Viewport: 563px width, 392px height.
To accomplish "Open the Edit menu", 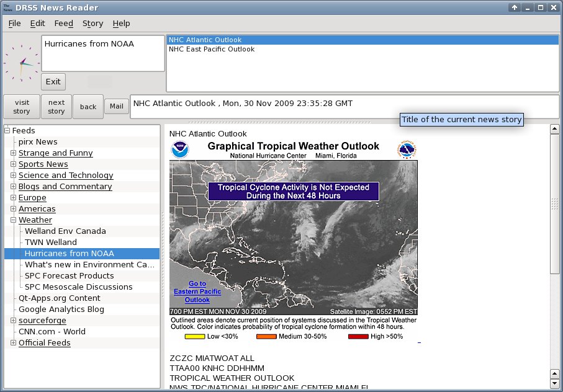I will coord(37,24).
